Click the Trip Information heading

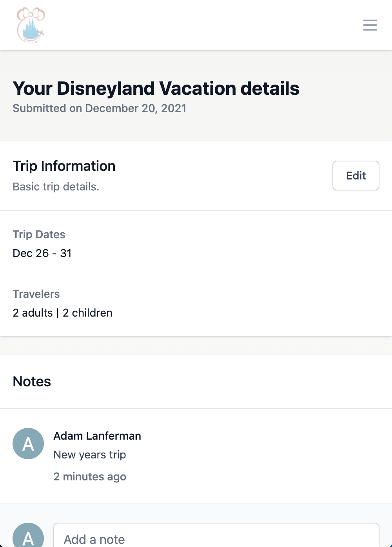pos(64,166)
